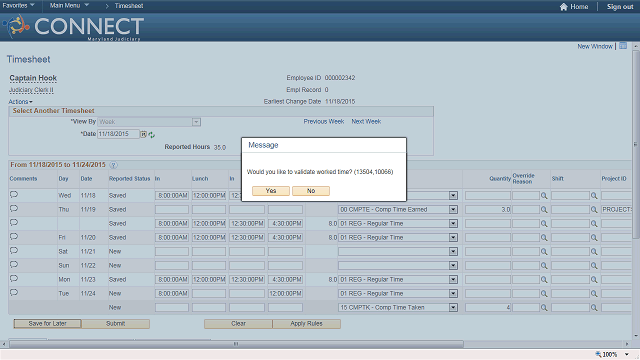Click the Quantity field showing 3.0

pyautogui.click(x=488, y=209)
